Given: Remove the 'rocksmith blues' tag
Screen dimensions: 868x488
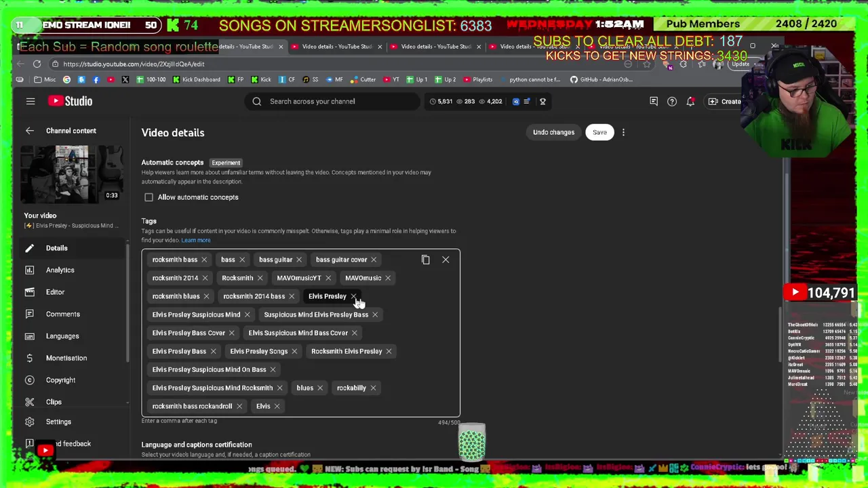Looking at the screenshot, I should click(x=206, y=296).
